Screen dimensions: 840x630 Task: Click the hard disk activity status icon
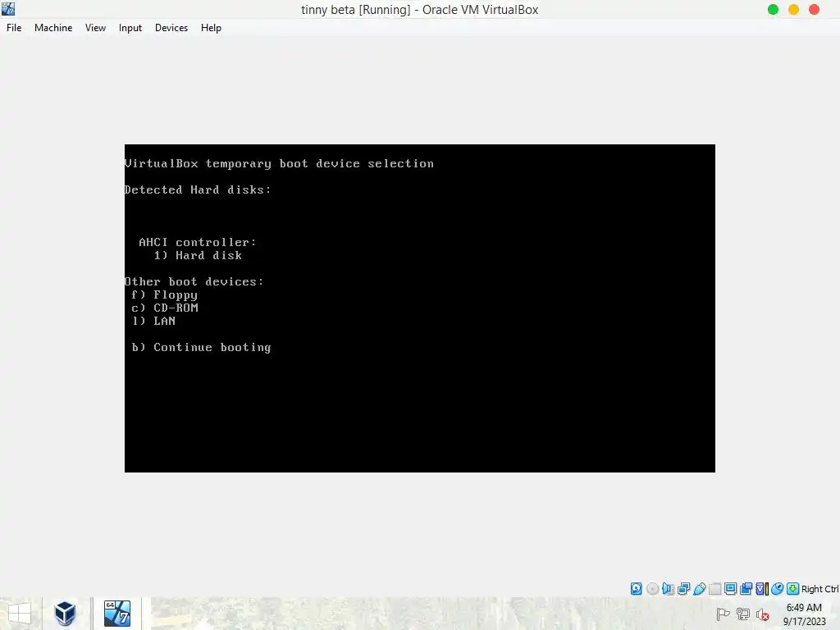tap(636, 589)
